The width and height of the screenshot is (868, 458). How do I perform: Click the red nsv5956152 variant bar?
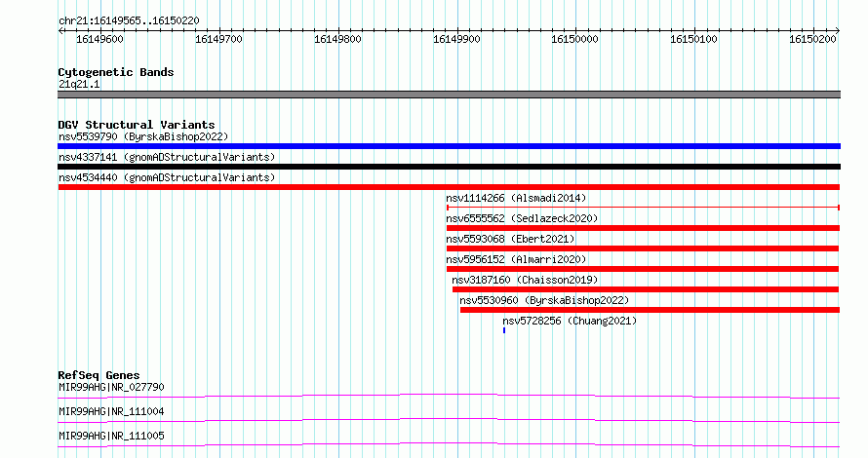643,269
